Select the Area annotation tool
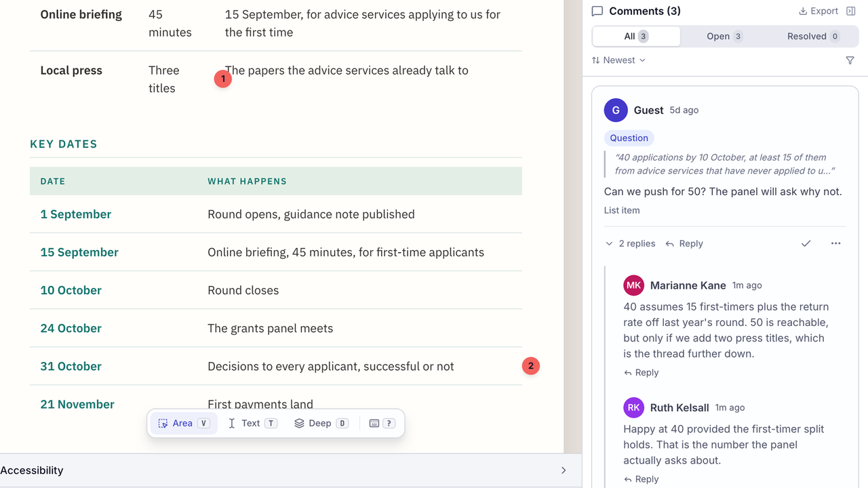Image resolution: width=868 pixels, height=488 pixels. pyautogui.click(x=184, y=423)
